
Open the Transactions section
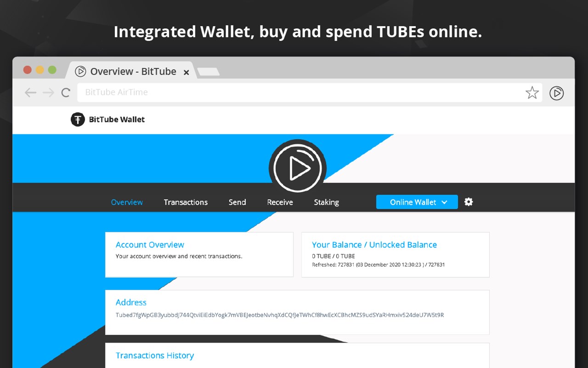186,202
